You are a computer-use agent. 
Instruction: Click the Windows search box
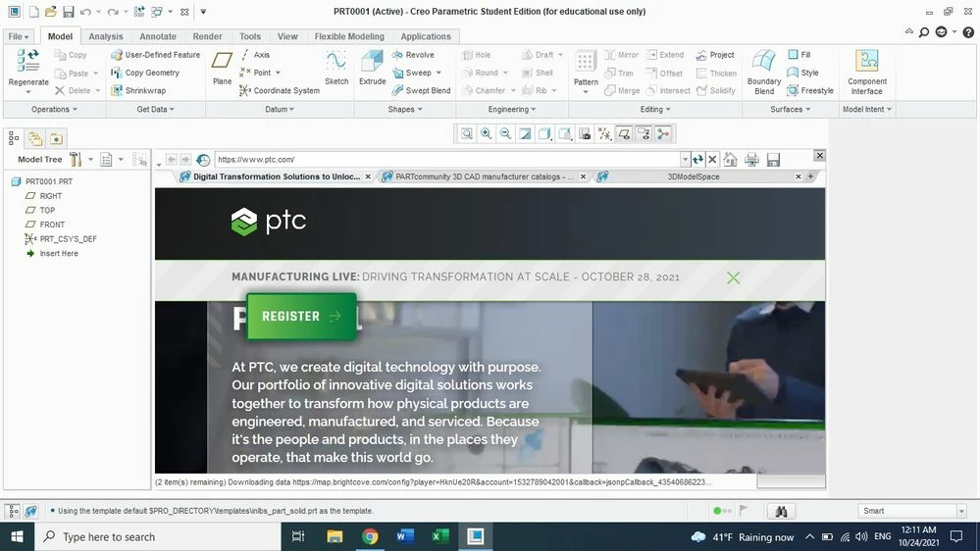(158, 536)
